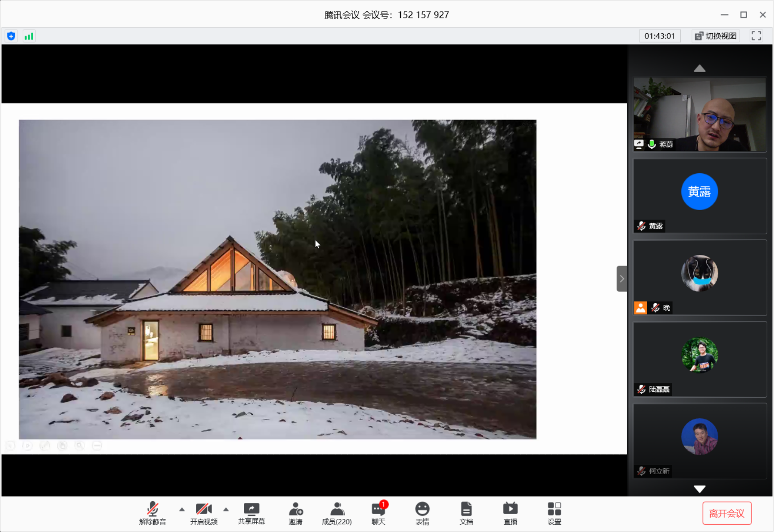The image size is (774, 532).
Task: Start sharing with 共享屏幕
Action: point(251,513)
